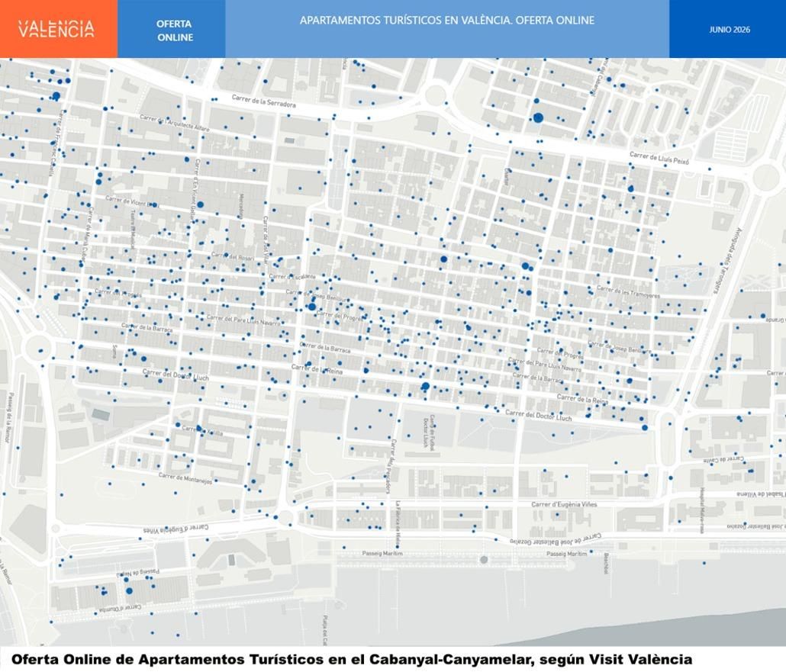Click the Camp de Futbol Doctor Lluch label
This screenshot has height=672, width=786.
pyautogui.click(x=429, y=431)
